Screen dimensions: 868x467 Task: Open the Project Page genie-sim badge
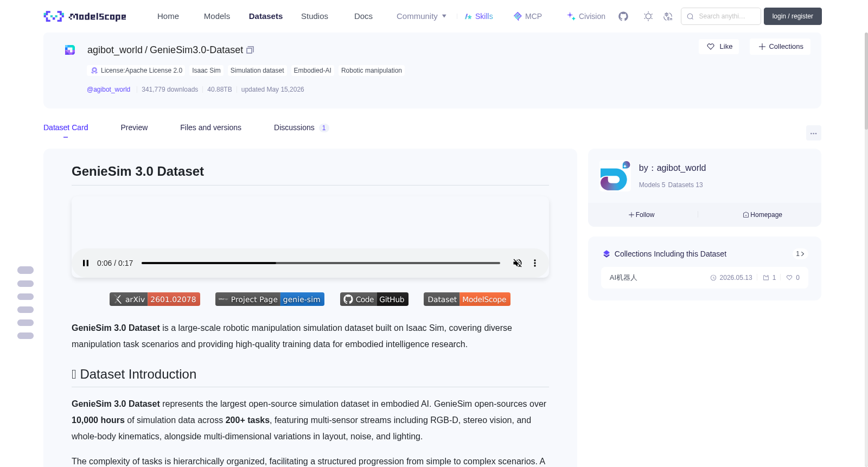coord(270,299)
